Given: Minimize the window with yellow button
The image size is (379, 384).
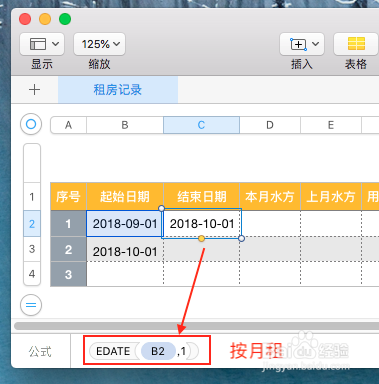Looking at the screenshot, I should [45, 19].
